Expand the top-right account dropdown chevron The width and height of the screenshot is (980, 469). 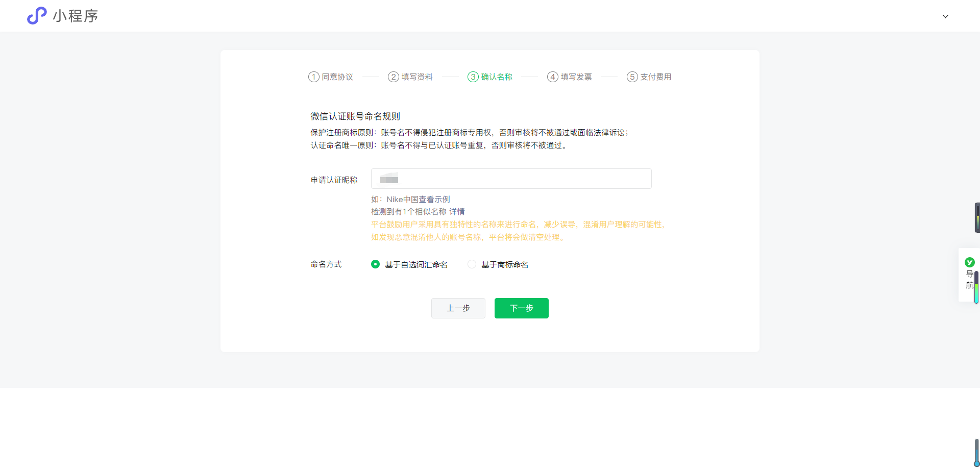945,16
